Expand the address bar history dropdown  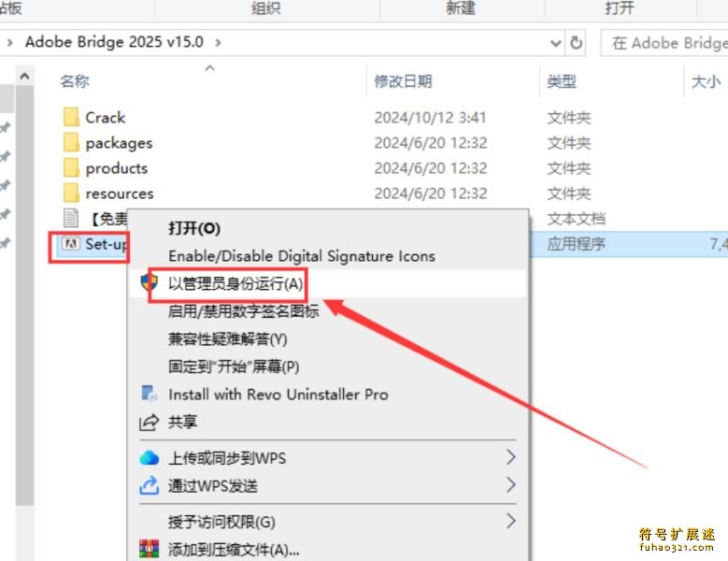click(555, 43)
